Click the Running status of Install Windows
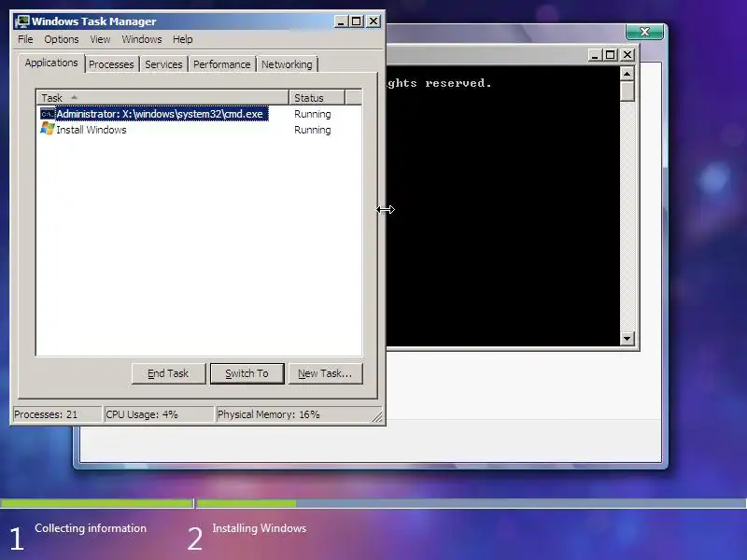This screenshot has width=747, height=560. click(313, 130)
